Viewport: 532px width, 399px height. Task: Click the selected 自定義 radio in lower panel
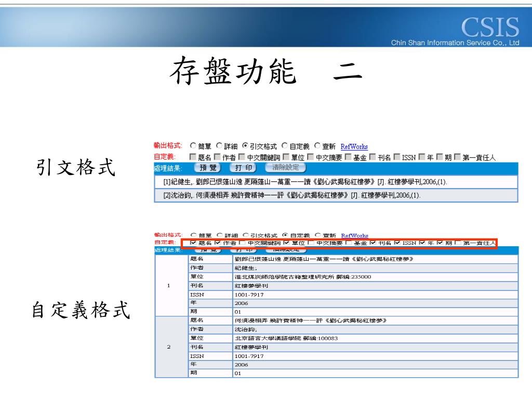[x=285, y=235]
